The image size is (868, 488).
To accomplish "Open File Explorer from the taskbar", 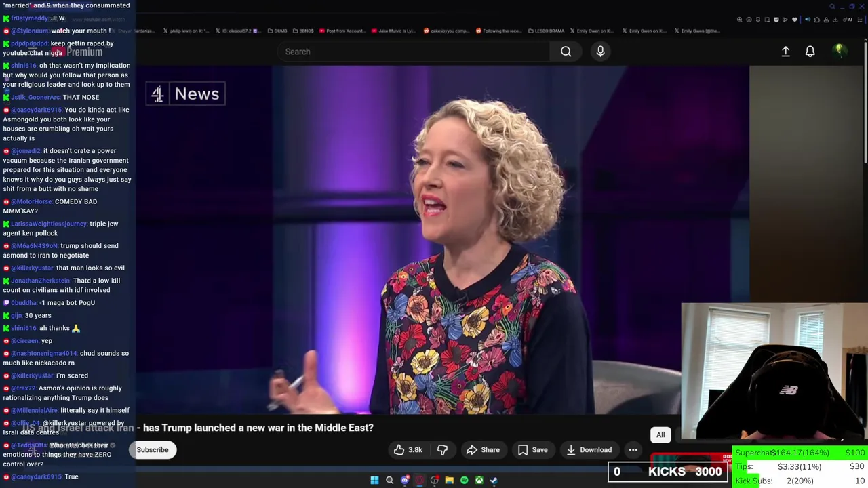I will click(x=449, y=480).
